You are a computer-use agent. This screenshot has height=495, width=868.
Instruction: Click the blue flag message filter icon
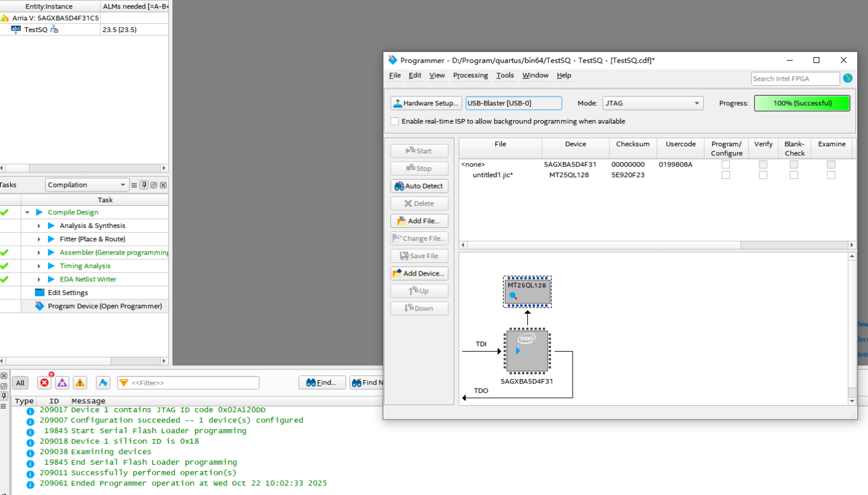point(103,383)
